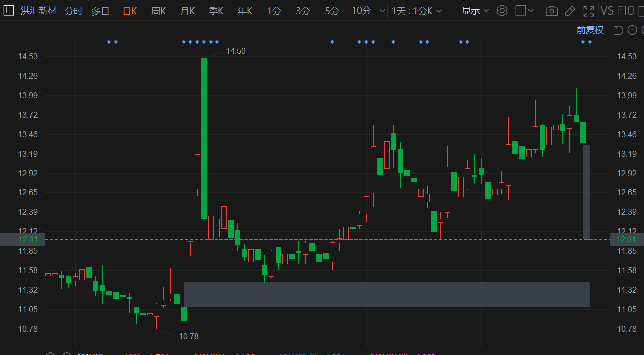Image resolution: width=644 pixels, height=355 pixels.
Task: Switch to 多日 multi-day view
Action: tap(100, 11)
